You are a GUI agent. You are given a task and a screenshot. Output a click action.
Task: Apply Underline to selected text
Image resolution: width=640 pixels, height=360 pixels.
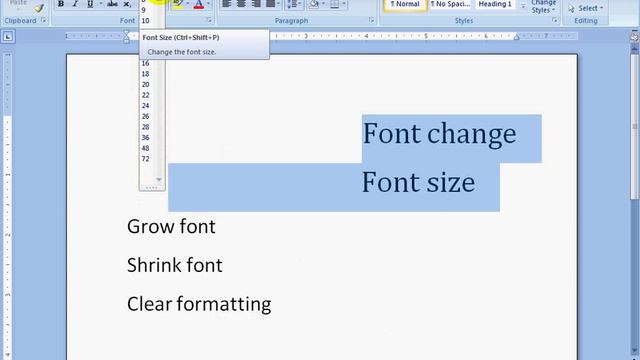[x=90, y=4]
